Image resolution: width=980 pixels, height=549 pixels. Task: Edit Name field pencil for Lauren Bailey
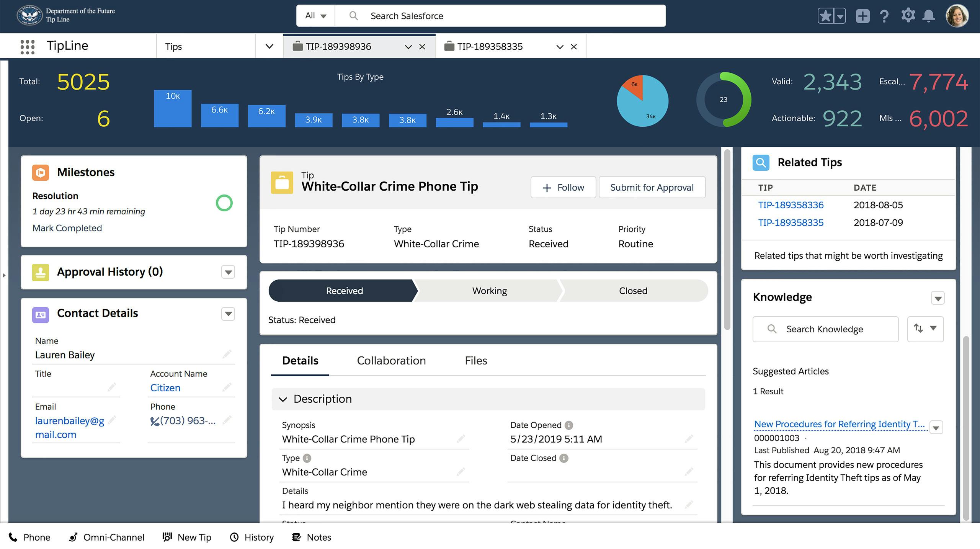[227, 354]
